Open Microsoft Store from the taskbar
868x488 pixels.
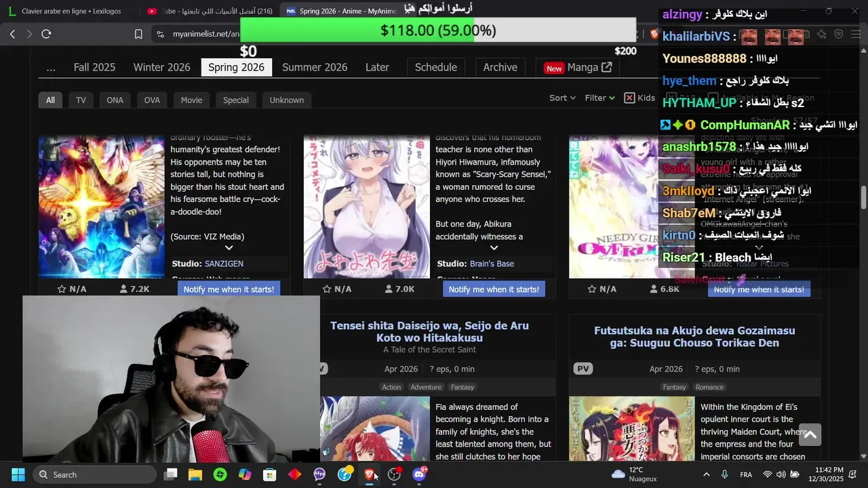point(270,474)
